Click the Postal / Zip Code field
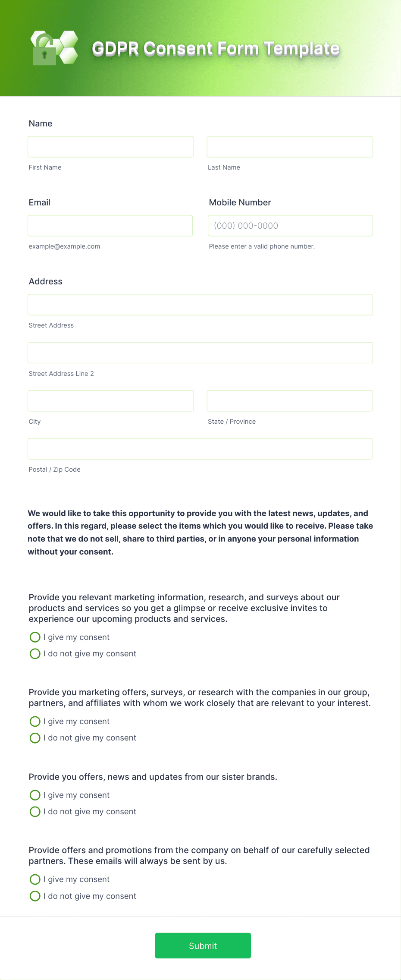The image size is (401, 980). coord(200,449)
